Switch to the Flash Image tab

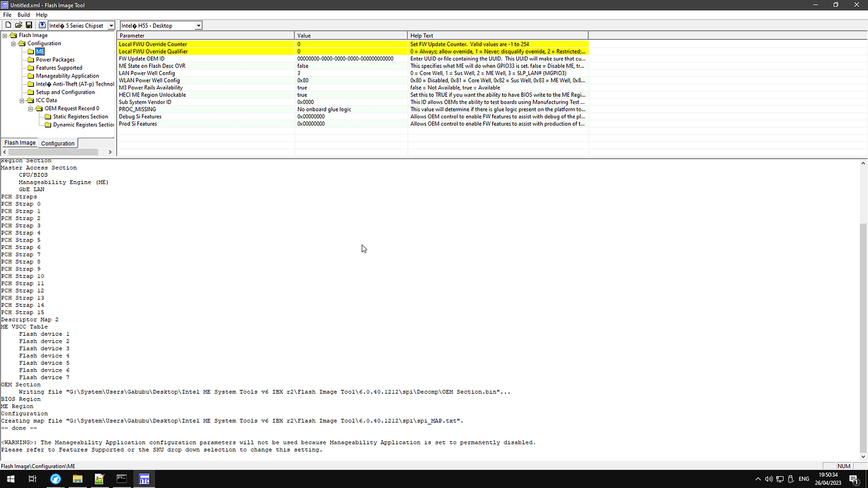click(20, 143)
